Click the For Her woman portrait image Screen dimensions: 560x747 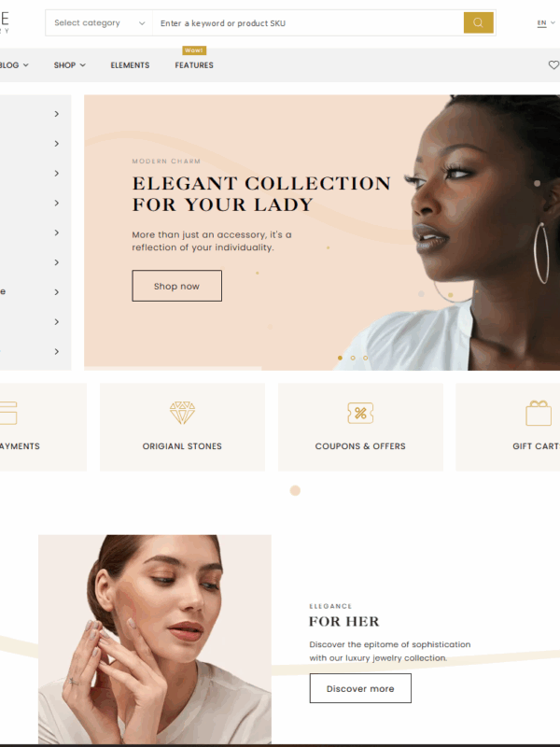pos(155,640)
